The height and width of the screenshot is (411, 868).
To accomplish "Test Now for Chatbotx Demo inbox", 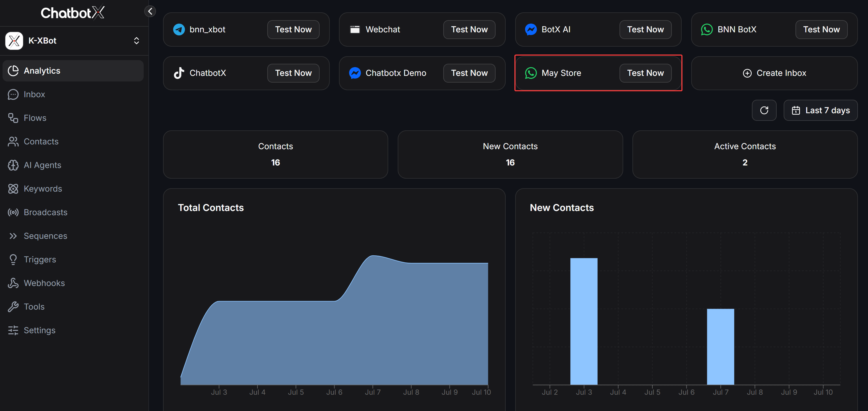I will point(469,73).
